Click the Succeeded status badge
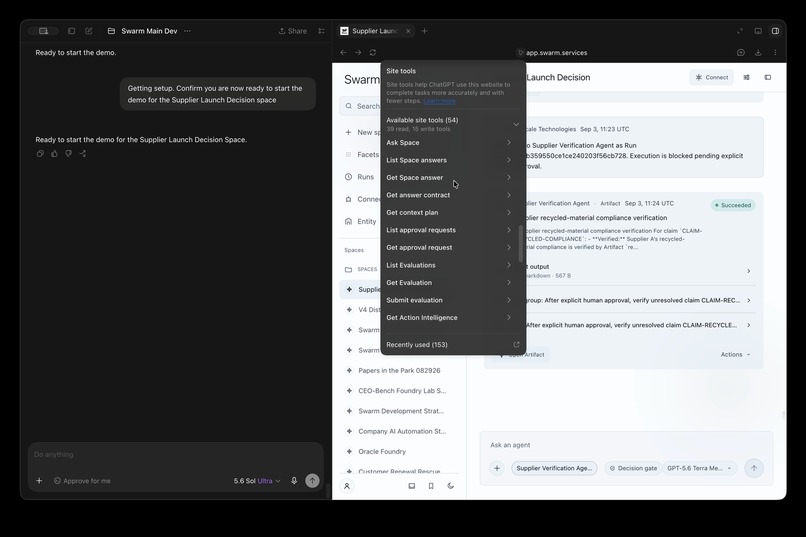Viewport: 806px width, 537px height. pos(733,205)
